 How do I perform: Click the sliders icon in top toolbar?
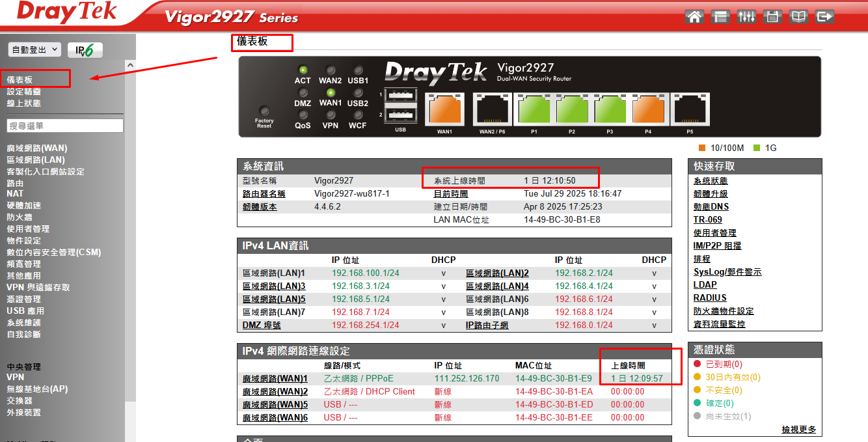pos(746,17)
